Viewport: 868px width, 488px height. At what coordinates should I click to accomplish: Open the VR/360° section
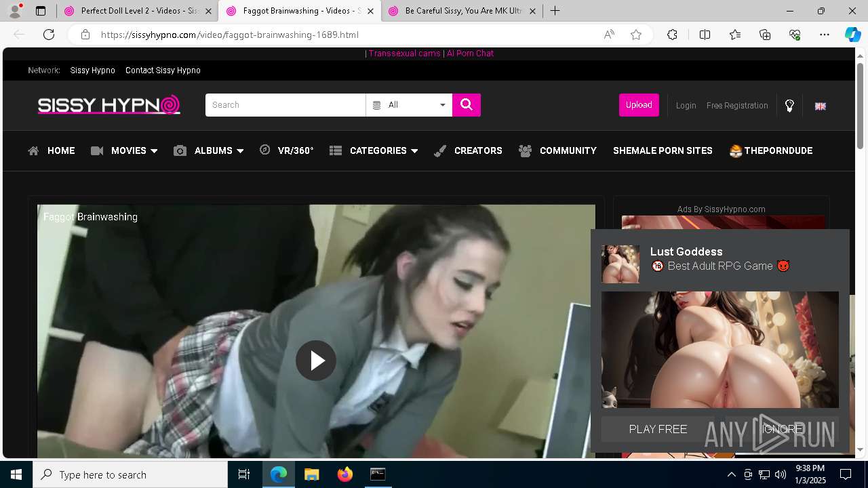(x=287, y=150)
